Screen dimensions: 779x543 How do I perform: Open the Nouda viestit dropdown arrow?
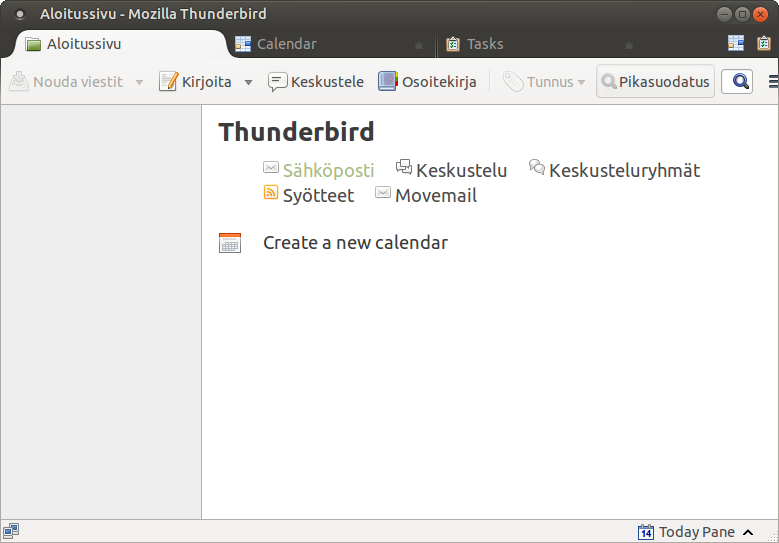pos(139,82)
